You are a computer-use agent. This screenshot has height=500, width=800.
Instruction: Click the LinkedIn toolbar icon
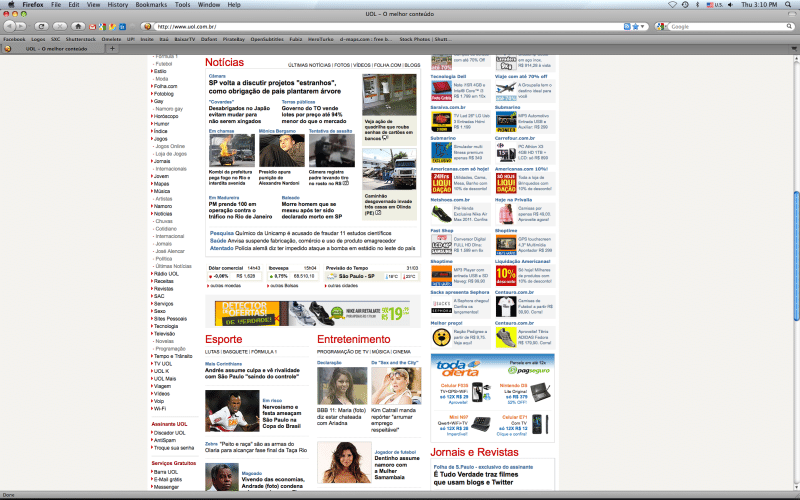click(x=123, y=27)
